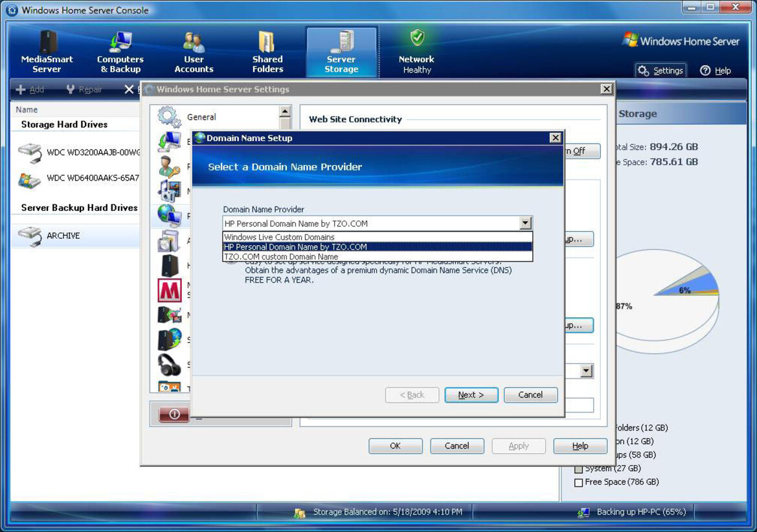Viewport: 757px width, 532px height.
Task: Open the MediaSmart Server tab
Action: (47, 52)
